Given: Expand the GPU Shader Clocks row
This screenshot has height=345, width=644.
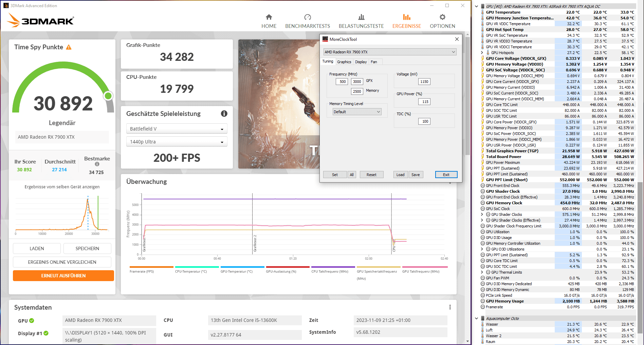Looking at the screenshot, I should [x=482, y=214].
